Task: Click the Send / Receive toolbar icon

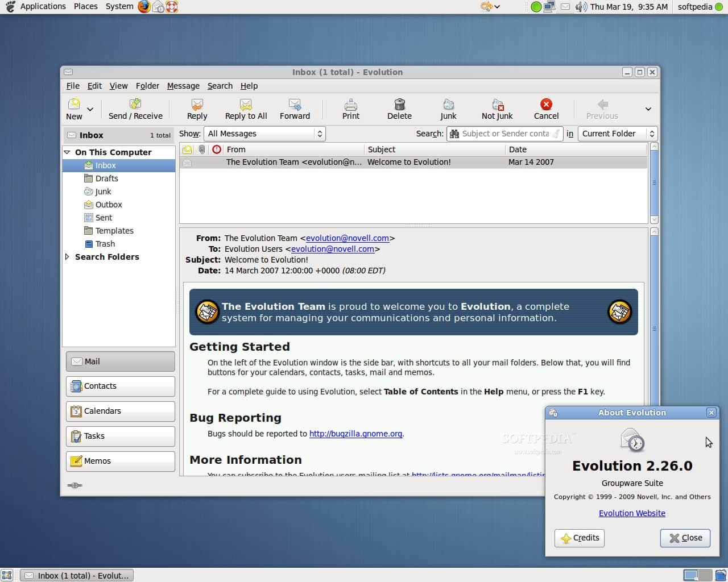Action: (135, 109)
